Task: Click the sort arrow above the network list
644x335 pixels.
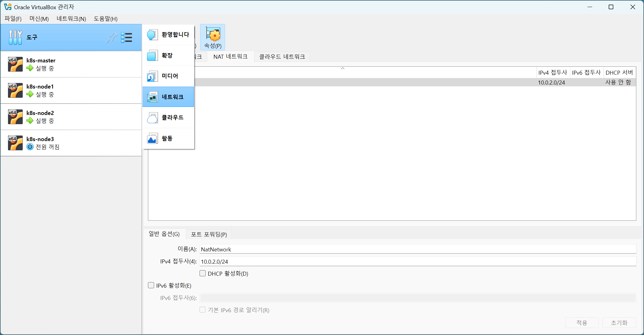Action: [x=343, y=68]
